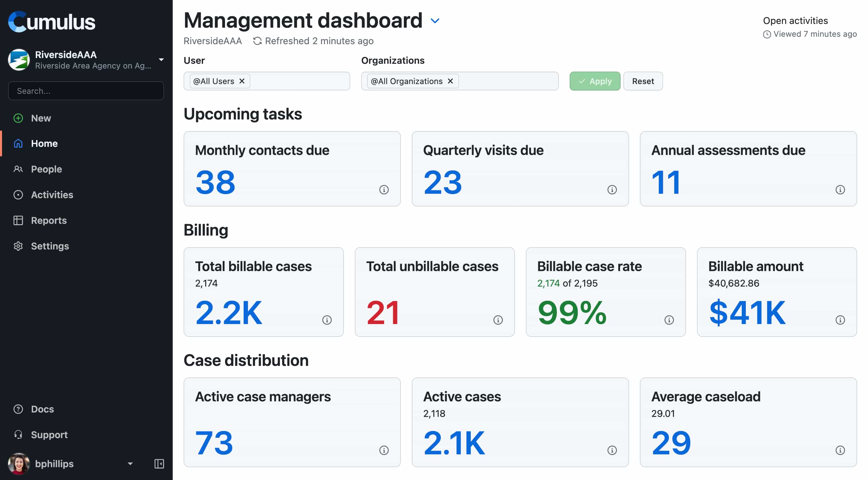Screen dimensions: 868x480
Task: Select the People icon in the sidebar
Action: [x=18, y=169]
